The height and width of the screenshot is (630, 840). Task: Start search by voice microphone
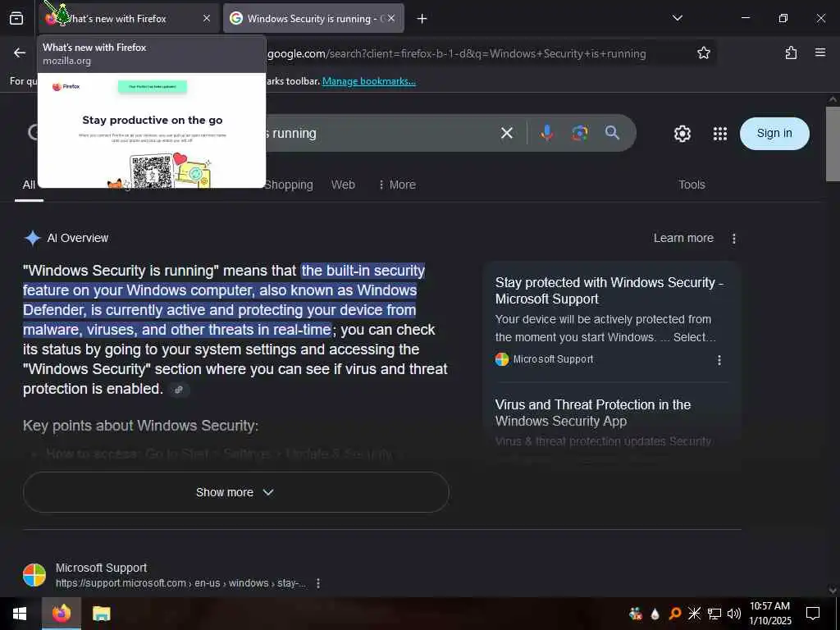tap(546, 133)
